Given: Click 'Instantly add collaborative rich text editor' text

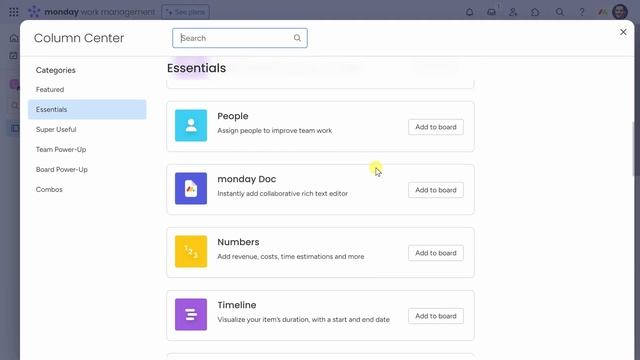Looking at the screenshot, I should pyautogui.click(x=282, y=193).
